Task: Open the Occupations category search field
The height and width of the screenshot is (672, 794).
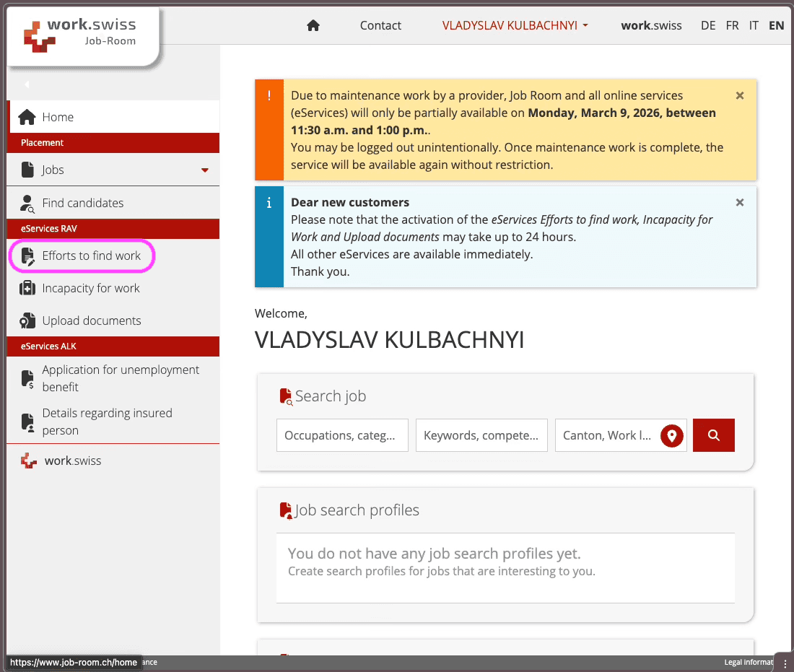Action: click(x=342, y=435)
